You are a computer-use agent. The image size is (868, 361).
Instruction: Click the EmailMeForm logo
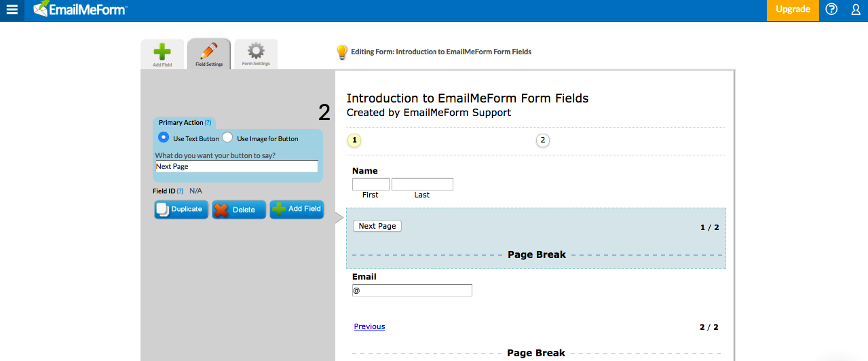[x=80, y=9]
